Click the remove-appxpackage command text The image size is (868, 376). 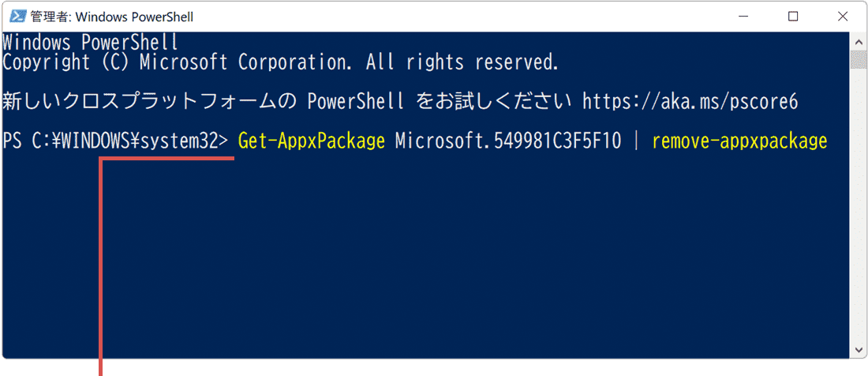tap(739, 141)
